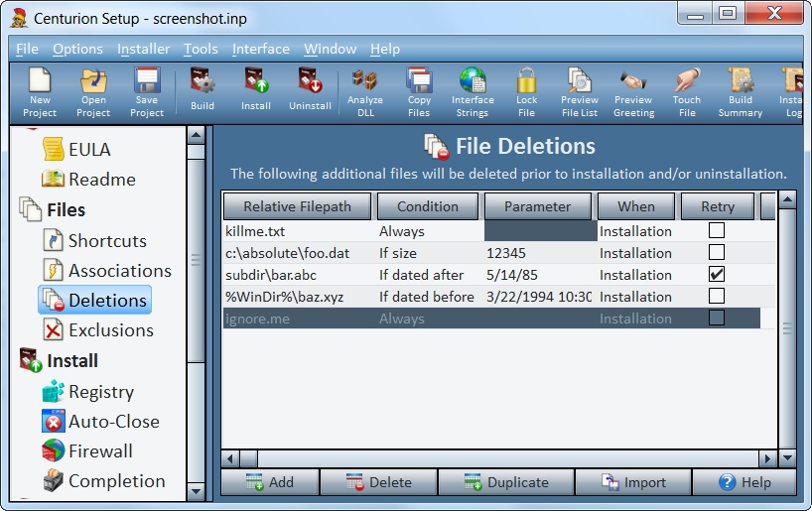Open Firewall settings in sidebar
812x511 pixels.
pos(87,450)
